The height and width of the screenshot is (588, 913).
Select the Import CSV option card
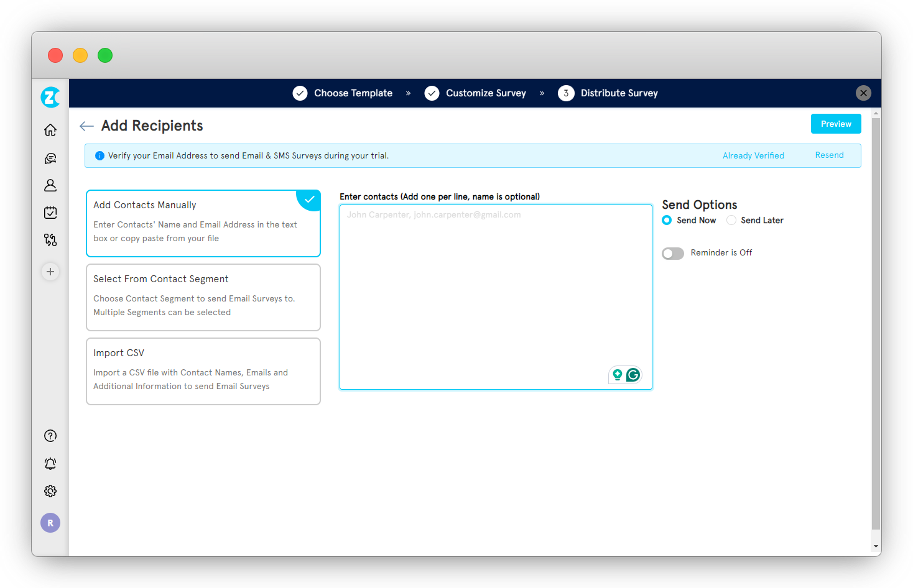tap(203, 371)
